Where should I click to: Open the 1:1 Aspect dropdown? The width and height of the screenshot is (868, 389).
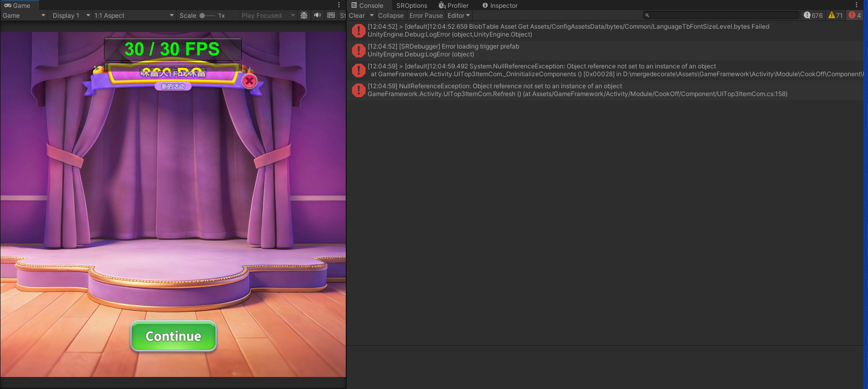click(x=134, y=16)
